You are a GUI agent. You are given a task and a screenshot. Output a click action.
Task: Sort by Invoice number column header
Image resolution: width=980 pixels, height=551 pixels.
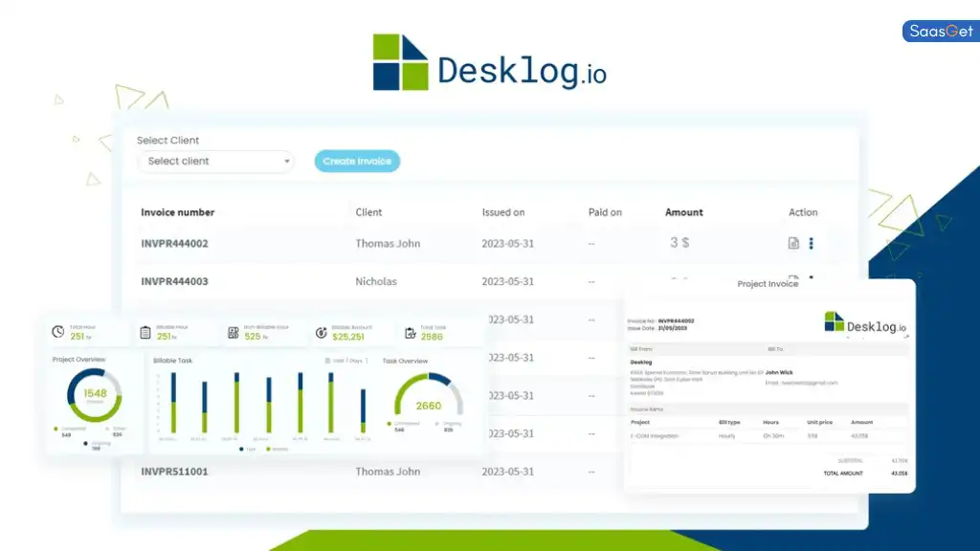coord(177,212)
